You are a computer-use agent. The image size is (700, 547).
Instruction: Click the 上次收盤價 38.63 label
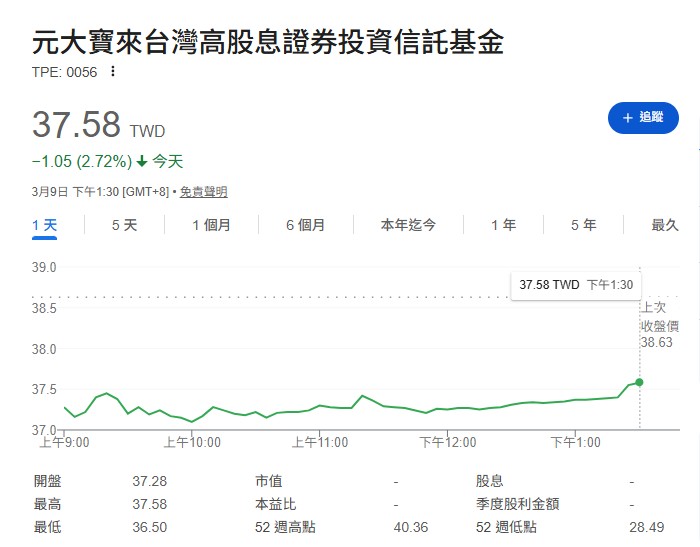click(659, 325)
